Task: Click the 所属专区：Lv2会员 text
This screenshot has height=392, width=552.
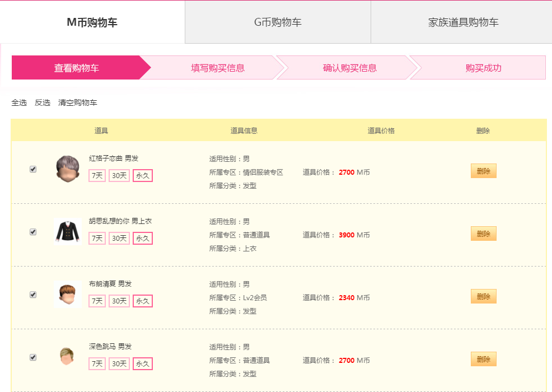Action: pos(238,297)
